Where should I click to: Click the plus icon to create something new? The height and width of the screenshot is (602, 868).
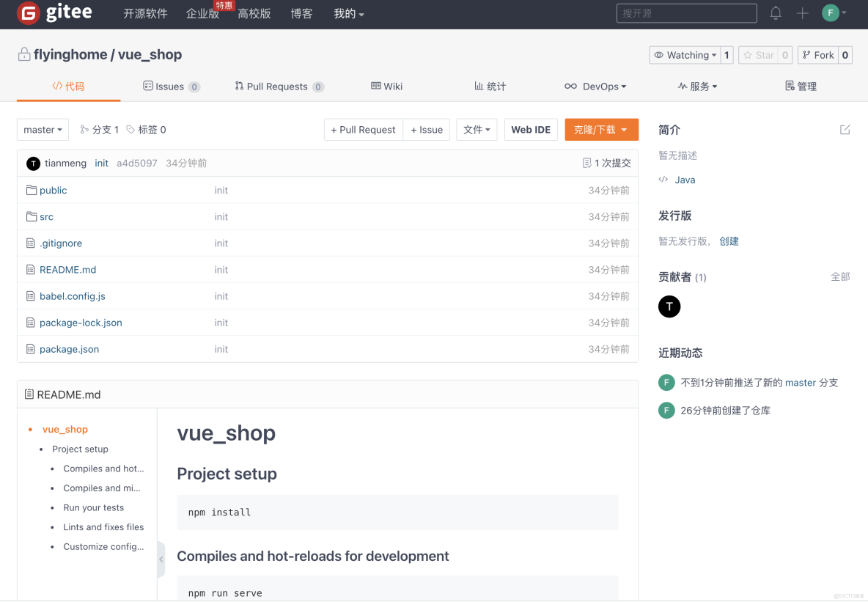point(802,13)
